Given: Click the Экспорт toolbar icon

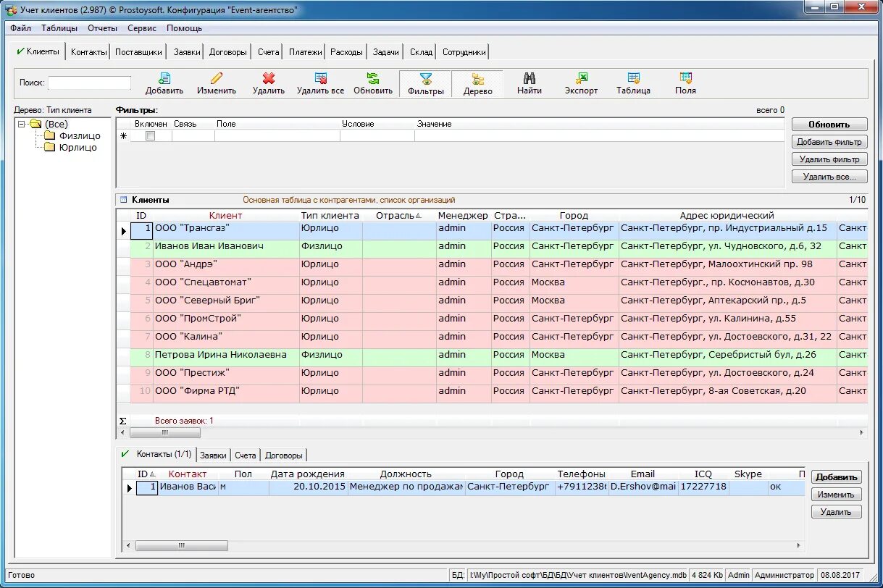Looking at the screenshot, I should 582,78.
